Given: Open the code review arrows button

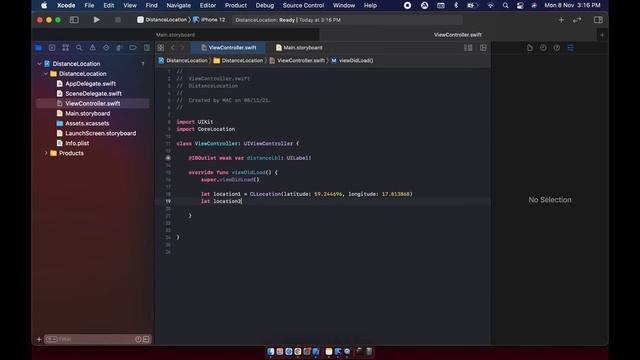Looking at the screenshot, I should [x=577, y=20].
